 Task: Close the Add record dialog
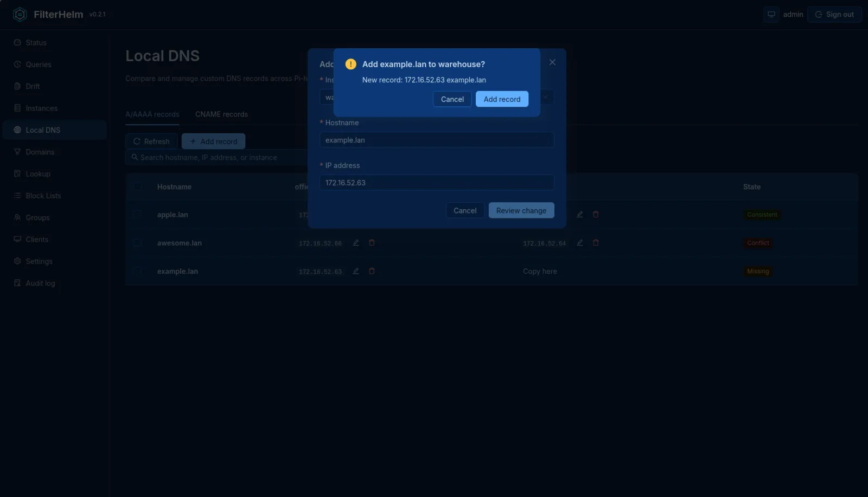552,62
